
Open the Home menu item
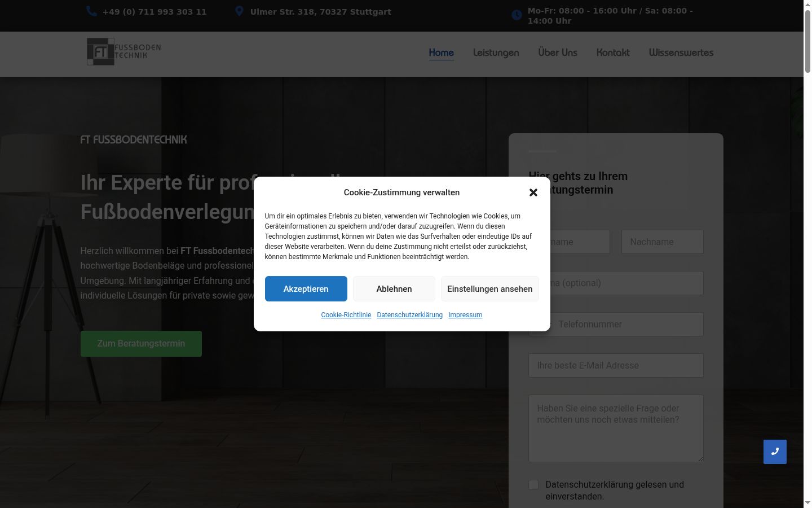(441, 52)
